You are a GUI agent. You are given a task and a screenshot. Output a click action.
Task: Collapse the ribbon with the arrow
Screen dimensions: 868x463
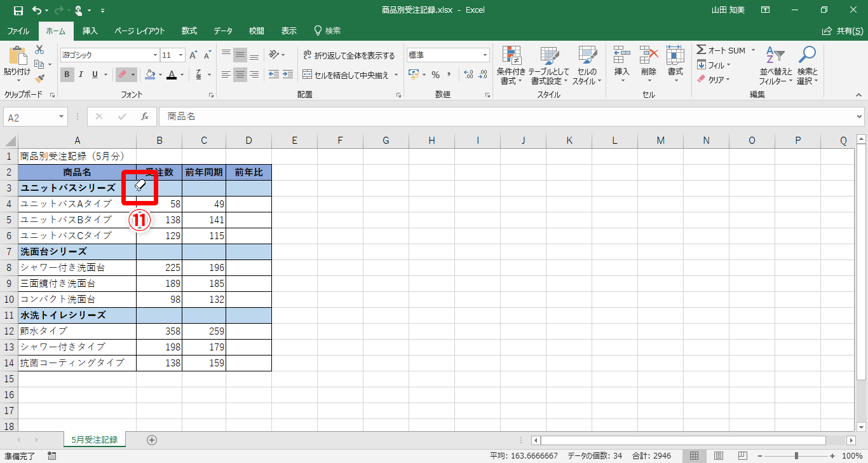point(859,95)
